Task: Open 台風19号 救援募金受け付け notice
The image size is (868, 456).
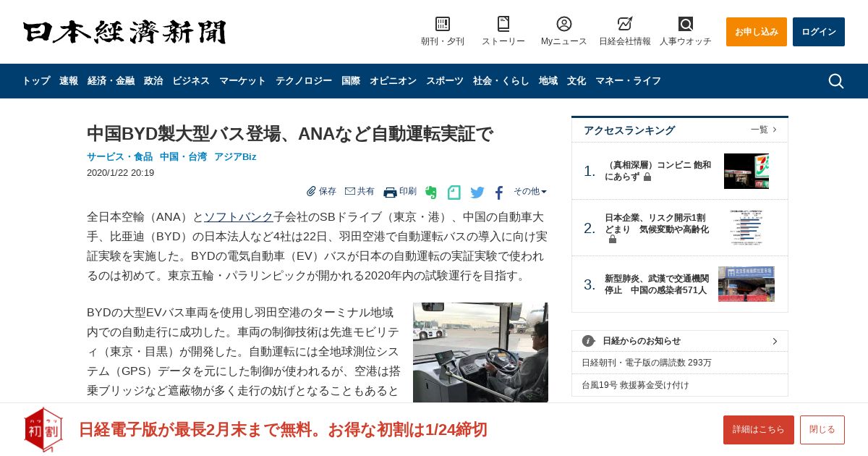Action: point(635,385)
